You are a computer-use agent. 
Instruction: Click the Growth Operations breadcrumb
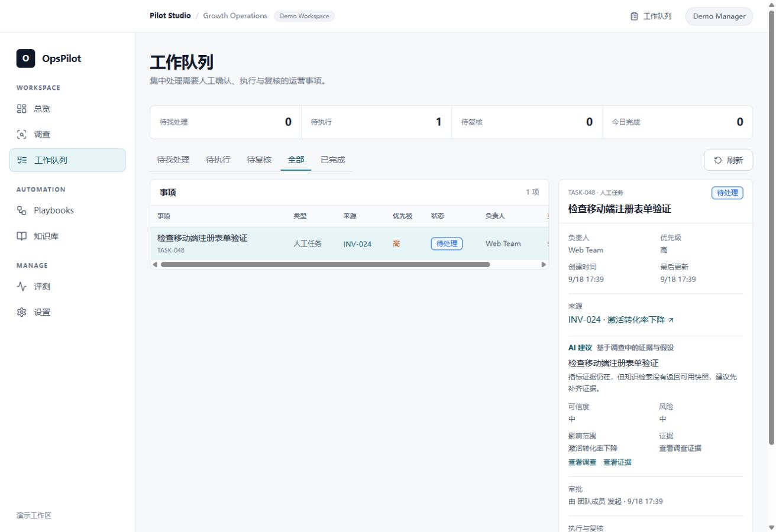click(235, 16)
